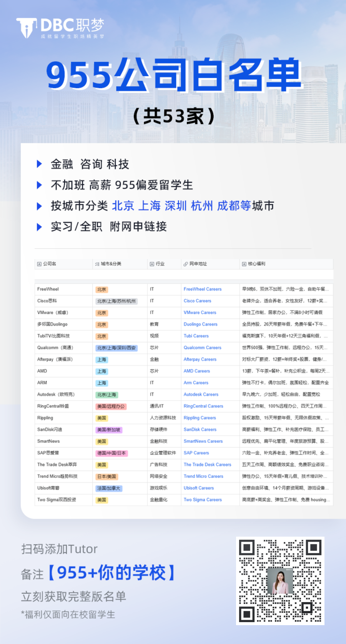The width and height of the screenshot is (346, 644).
Task: Follow The Trade Desk Careers link
Action: [208, 465]
